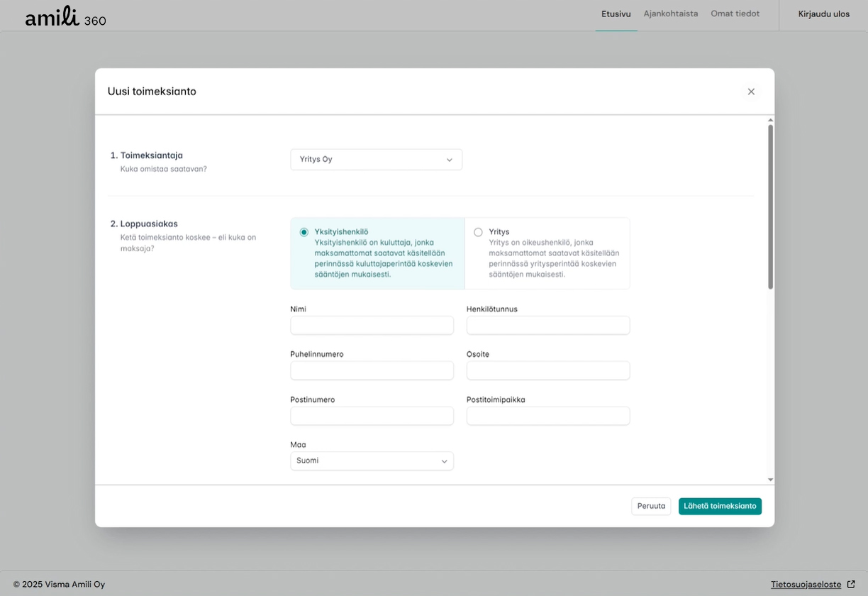
Task: Open the Ajankohtaista tab
Action: 670,14
